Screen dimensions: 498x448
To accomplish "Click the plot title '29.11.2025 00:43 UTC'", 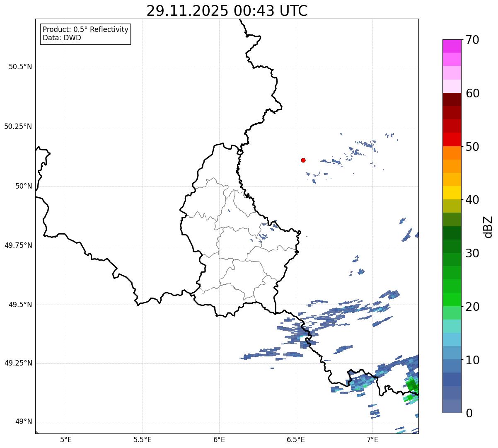I will (x=227, y=11).
